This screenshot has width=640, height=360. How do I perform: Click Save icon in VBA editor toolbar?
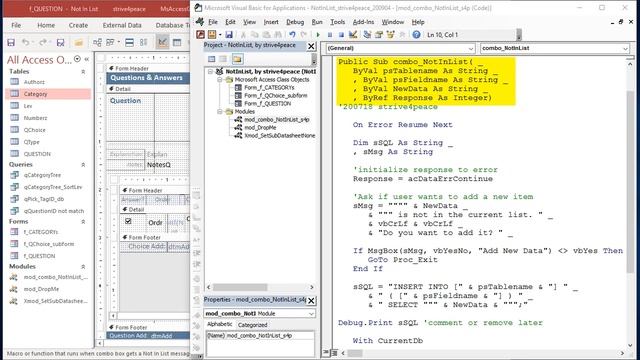pos(229,35)
